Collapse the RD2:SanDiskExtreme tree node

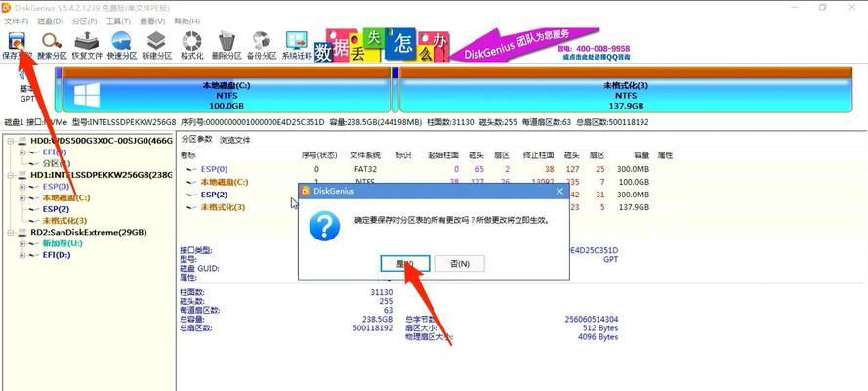[12, 232]
